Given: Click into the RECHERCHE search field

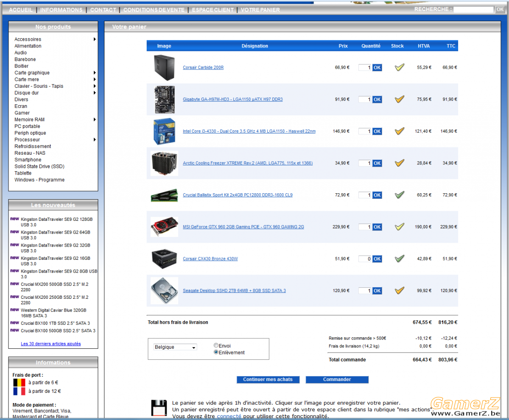Looking at the screenshot, I should coord(473,9).
